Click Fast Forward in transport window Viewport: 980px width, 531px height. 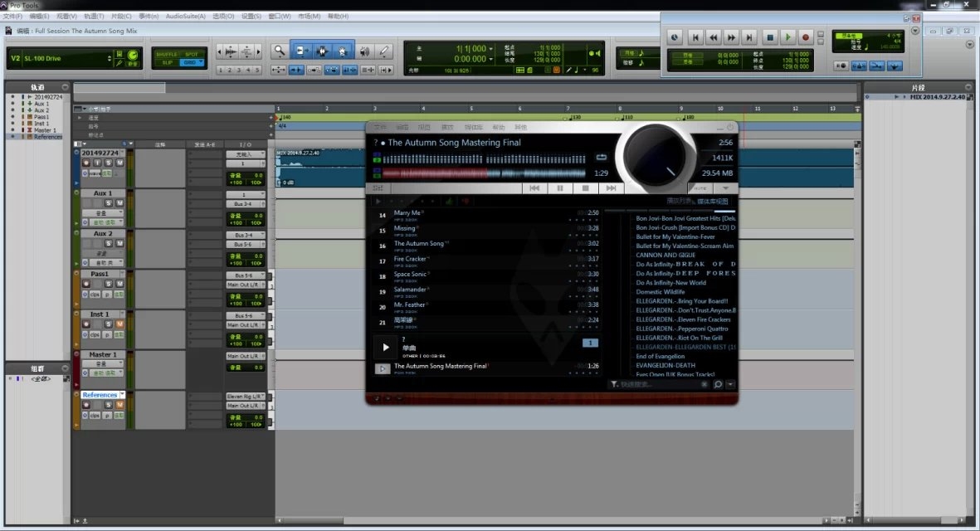click(731, 37)
